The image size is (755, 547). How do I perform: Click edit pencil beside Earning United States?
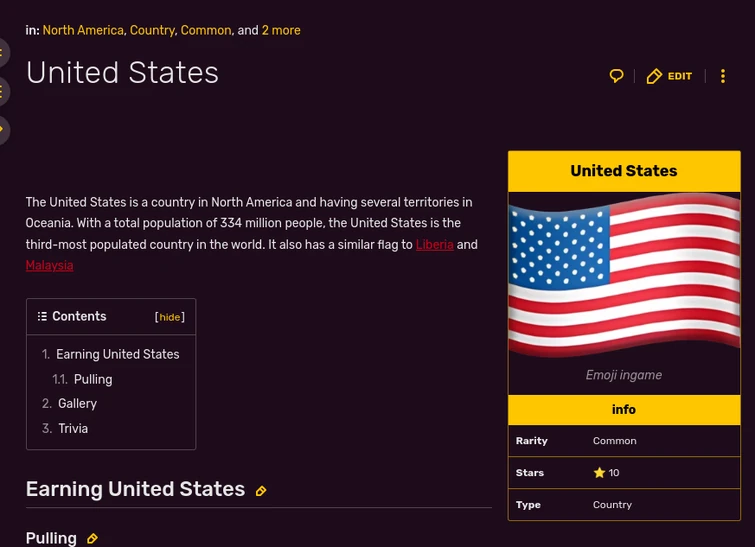tap(261, 491)
